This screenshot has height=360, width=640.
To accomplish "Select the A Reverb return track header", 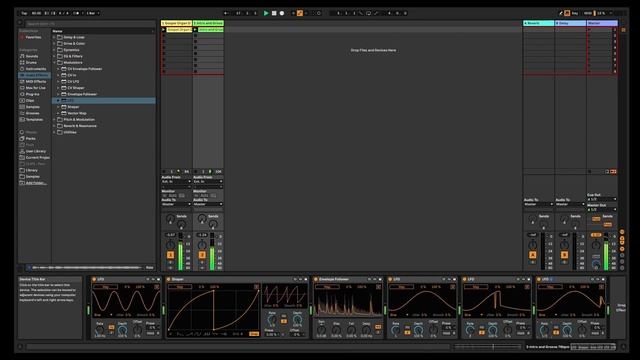I will tap(538, 23).
